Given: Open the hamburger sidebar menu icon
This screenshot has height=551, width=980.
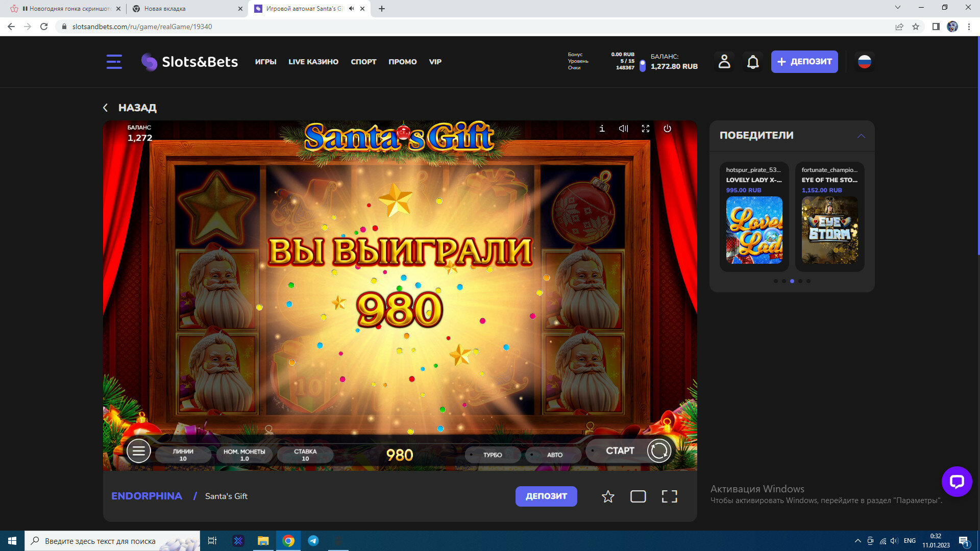Looking at the screenshot, I should click(114, 62).
